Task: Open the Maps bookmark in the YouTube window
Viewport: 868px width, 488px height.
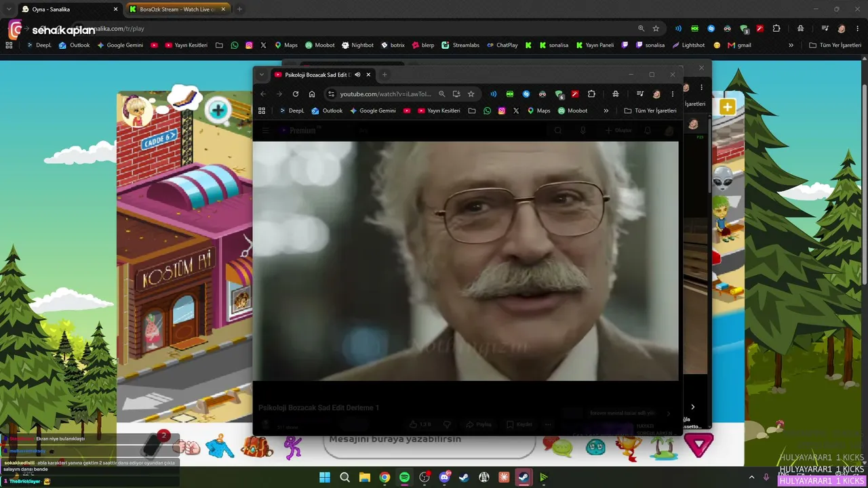Action: pyautogui.click(x=538, y=110)
